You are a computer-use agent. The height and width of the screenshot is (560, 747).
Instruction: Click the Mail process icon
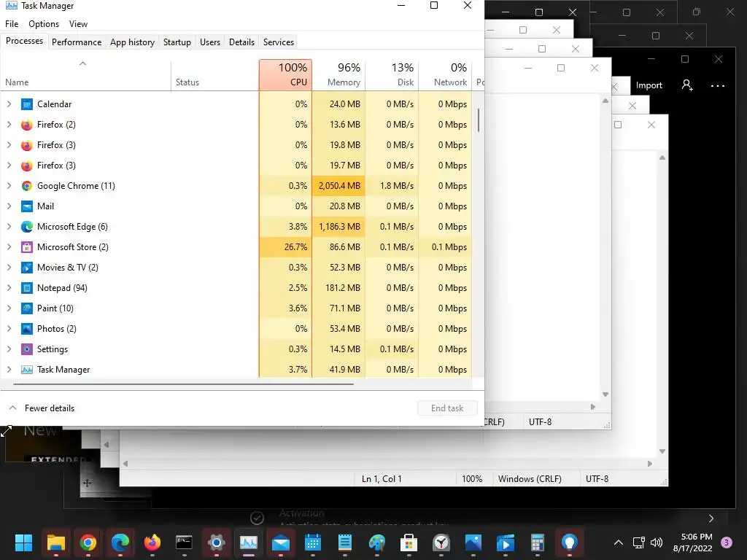[x=27, y=206]
